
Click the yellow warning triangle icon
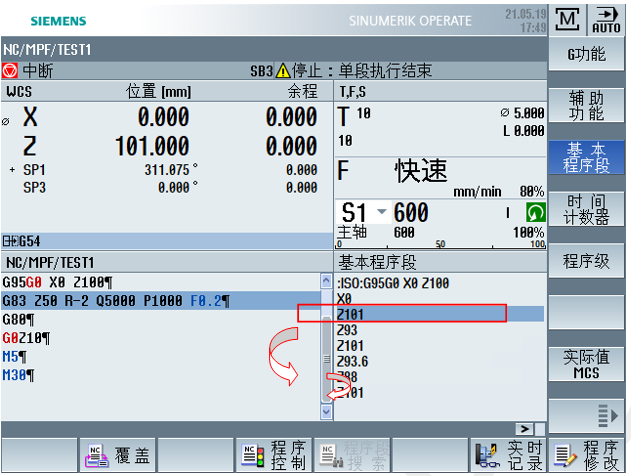(283, 71)
